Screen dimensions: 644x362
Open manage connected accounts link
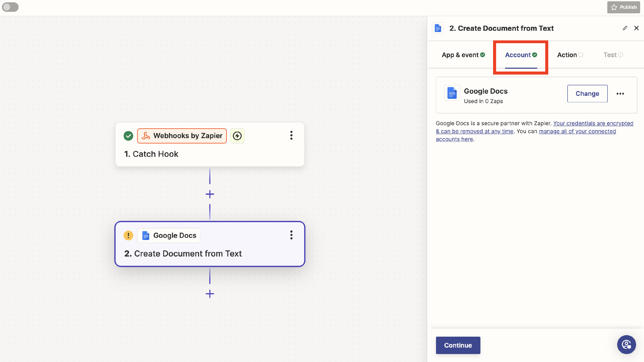coord(577,131)
